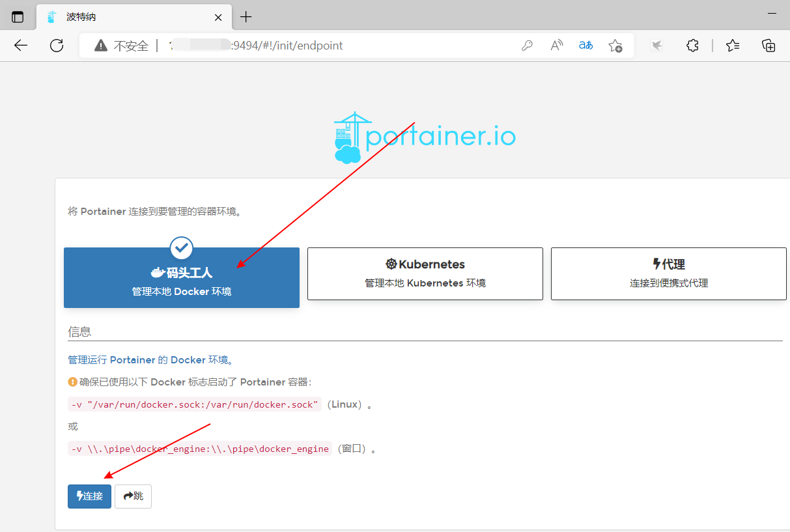This screenshot has width=790, height=532.
Task: Click the translate page icon
Action: point(586,46)
